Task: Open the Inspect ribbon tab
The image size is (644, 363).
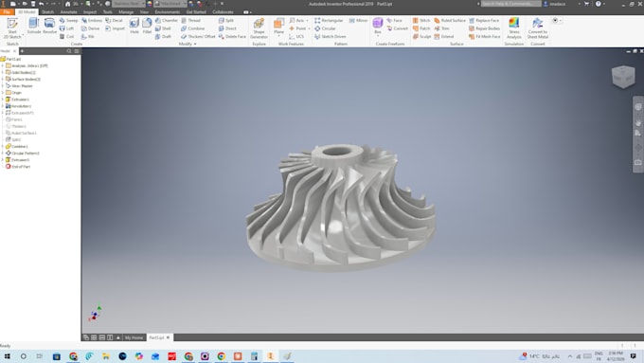Action: tap(90, 12)
